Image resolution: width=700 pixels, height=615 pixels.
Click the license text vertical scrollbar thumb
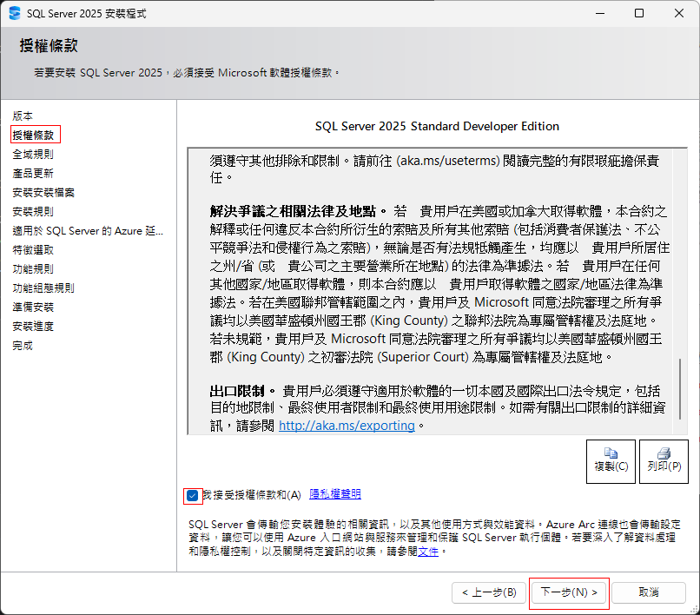pos(680,388)
